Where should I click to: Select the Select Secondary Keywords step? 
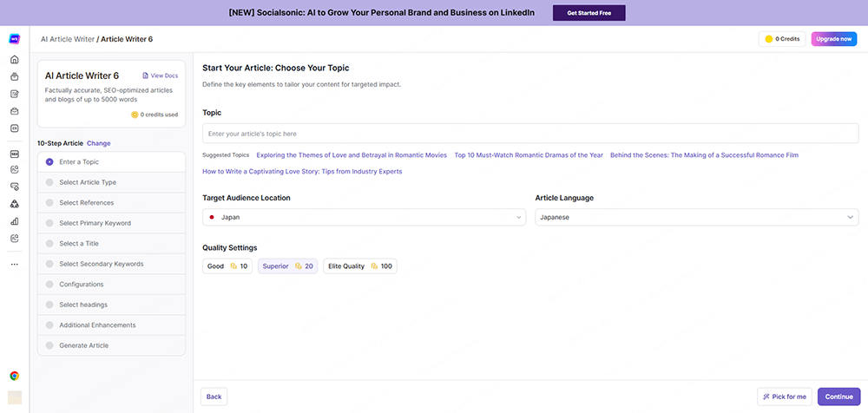111,264
